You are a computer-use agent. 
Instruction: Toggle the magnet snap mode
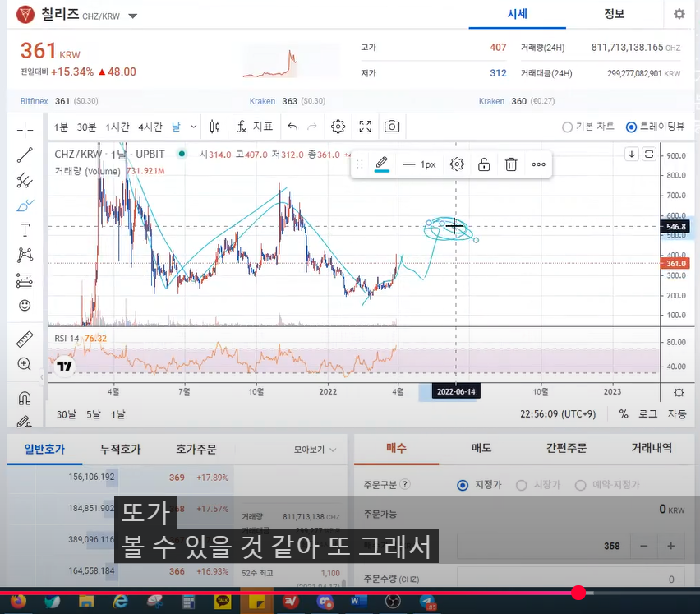tap(25, 398)
